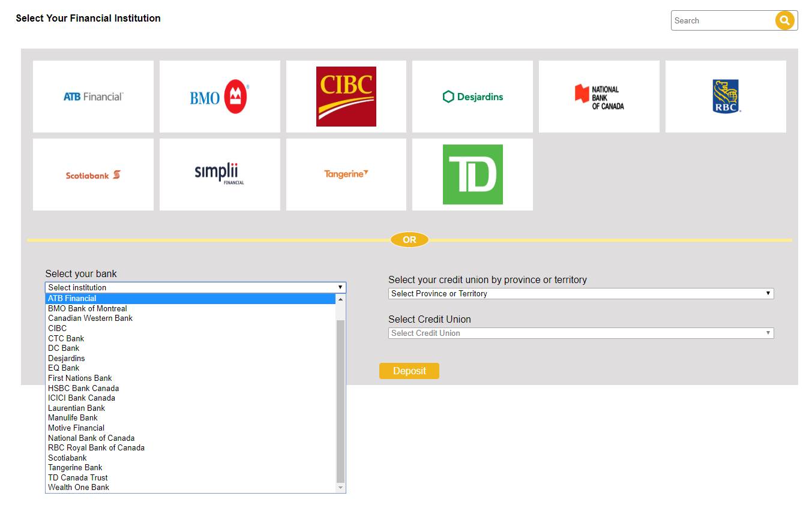The width and height of the screenshot is (812, 520).
Task: Select TD Canada Trust option
Action: [191, 477]
